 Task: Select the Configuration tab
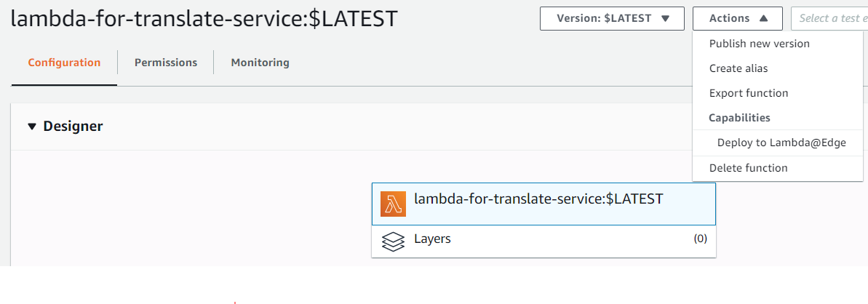pos(64,63)
